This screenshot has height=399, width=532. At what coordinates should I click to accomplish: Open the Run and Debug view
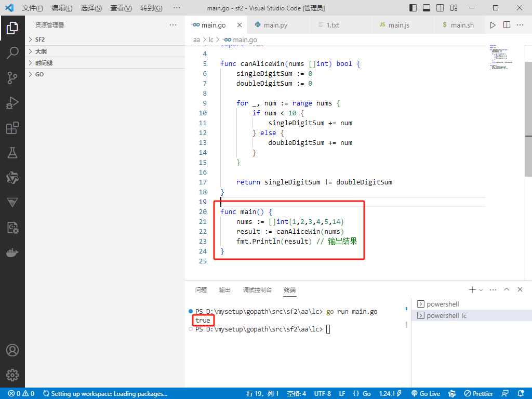pyautogui.click(x=12, y=103)
